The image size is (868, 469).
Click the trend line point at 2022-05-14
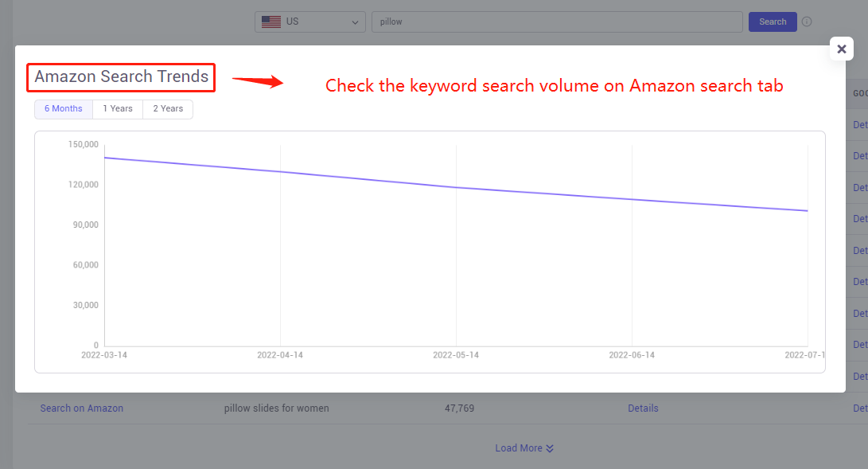coord(456,187)
